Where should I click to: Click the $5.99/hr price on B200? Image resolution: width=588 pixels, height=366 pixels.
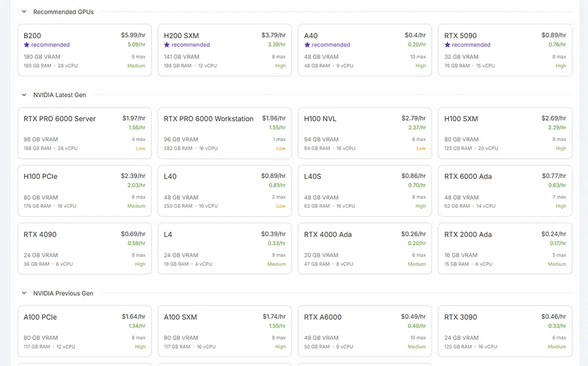click(133, 35)
